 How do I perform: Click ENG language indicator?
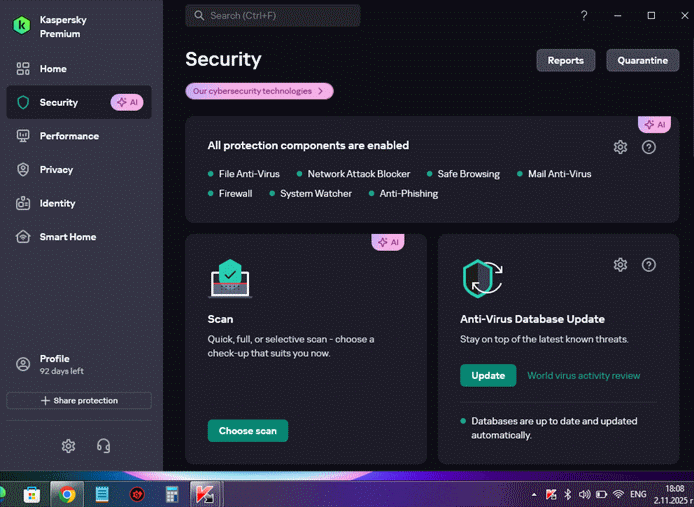coord(638,494)
